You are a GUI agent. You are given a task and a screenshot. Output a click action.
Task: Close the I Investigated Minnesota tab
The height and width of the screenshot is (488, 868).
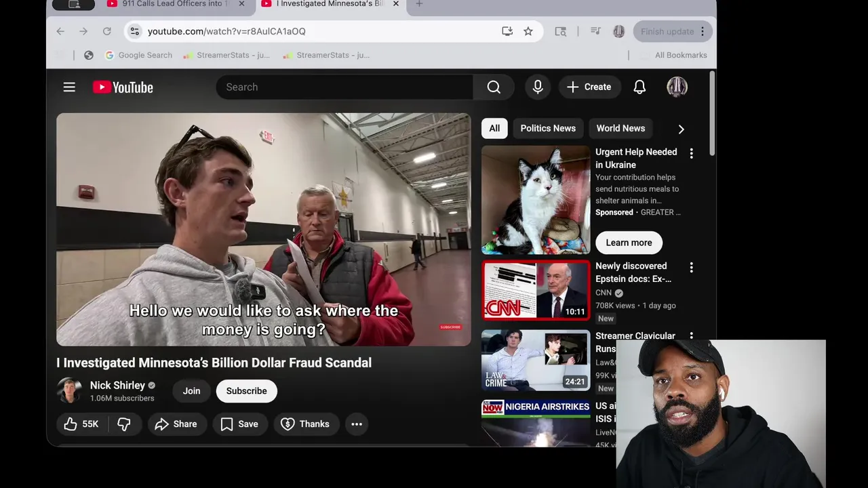click(x=396, y=4)
